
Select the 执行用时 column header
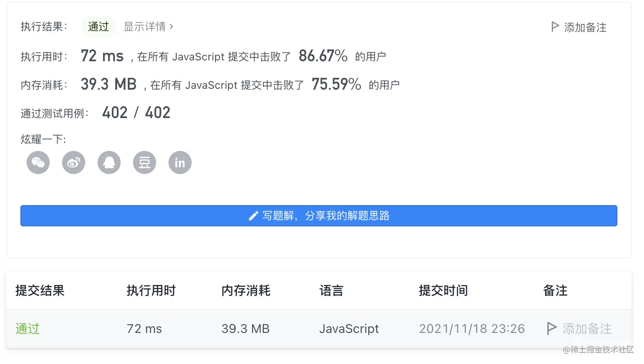click(x=151, y=291)
